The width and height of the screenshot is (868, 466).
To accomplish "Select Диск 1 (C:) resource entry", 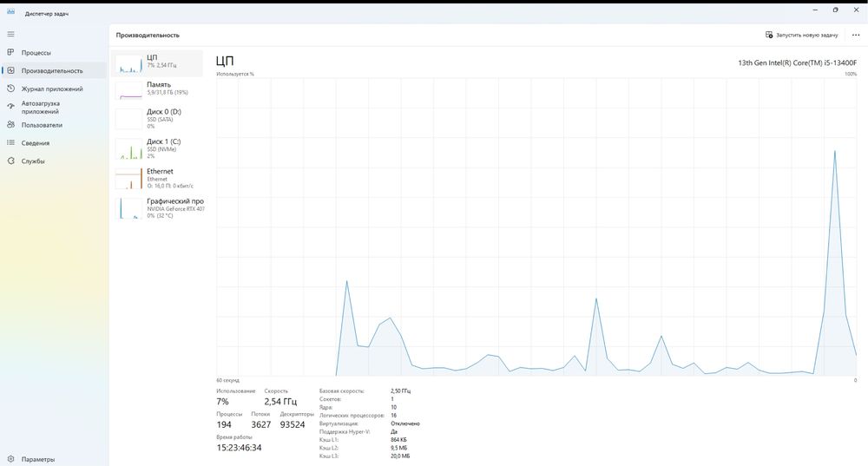I will pyautogui.click(x=157, y=148).
